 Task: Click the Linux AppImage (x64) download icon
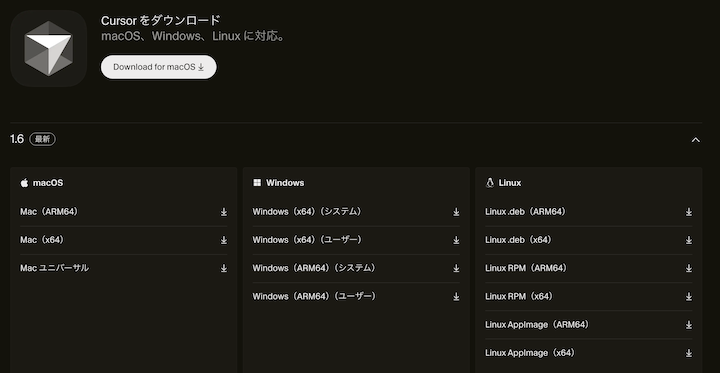point(689,353)
